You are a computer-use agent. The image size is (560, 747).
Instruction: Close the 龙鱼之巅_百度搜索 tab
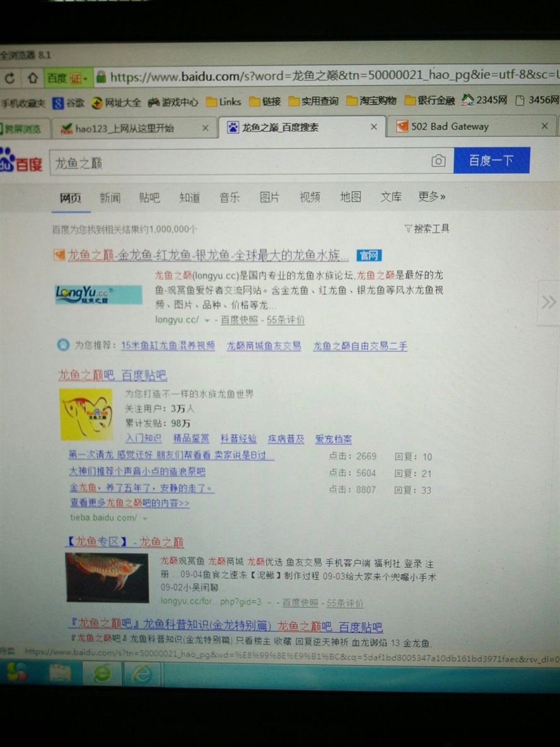tap(374, 127)
